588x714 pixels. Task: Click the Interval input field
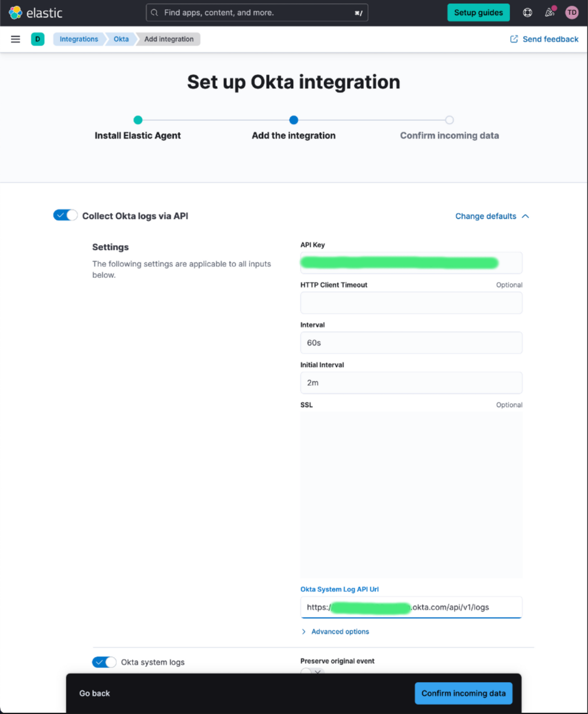(411, 343)
